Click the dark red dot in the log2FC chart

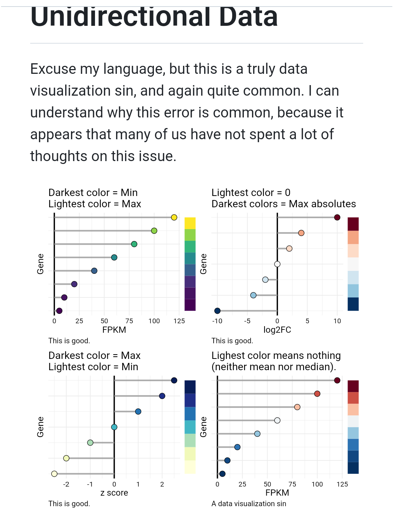tap(337, 217)
